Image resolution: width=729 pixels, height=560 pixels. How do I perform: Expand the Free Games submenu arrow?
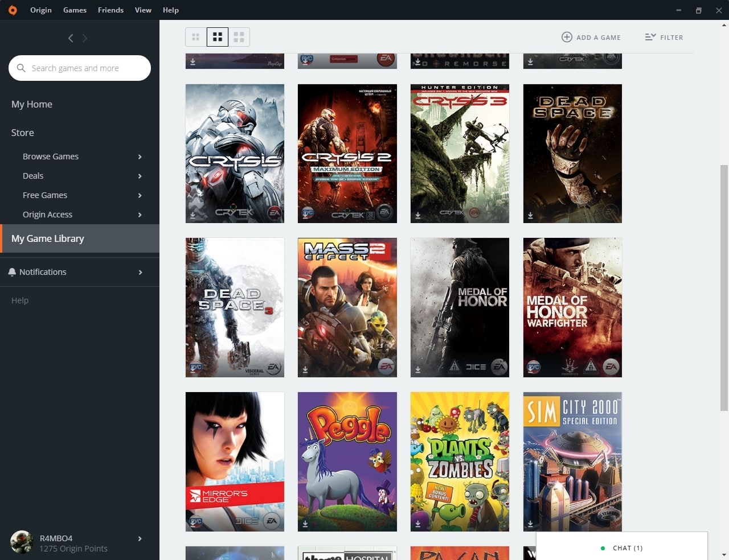click(140, 195)
